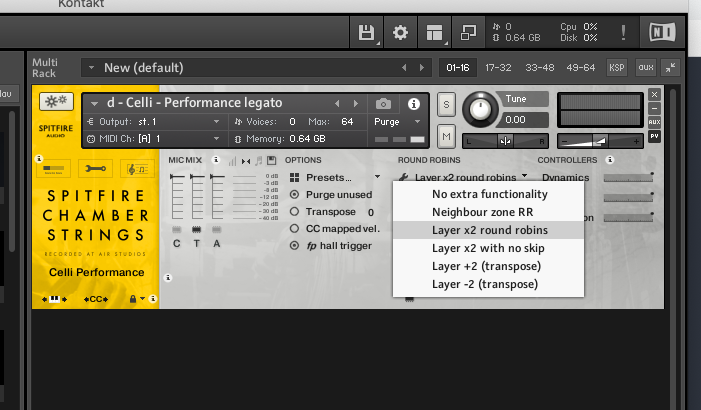Click the info icon beside MIC MIX
Screen dimensions: 701x410
(x=216, y=160)
